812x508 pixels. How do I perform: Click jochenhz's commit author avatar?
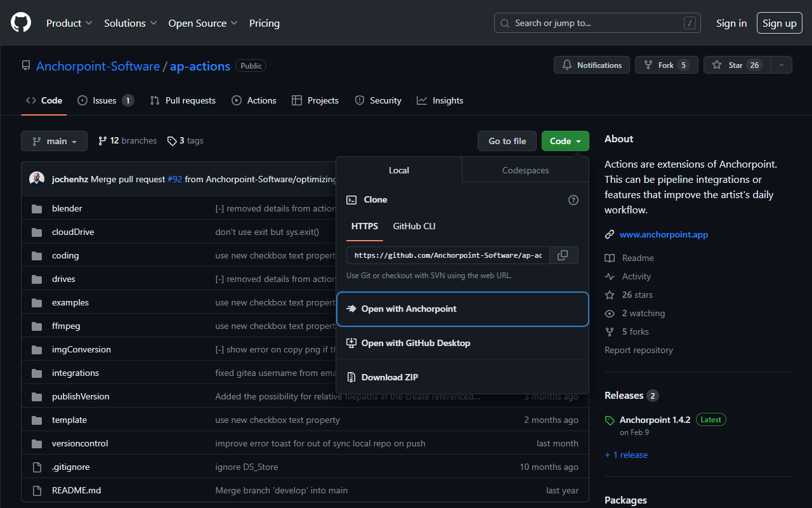(37, 179)
